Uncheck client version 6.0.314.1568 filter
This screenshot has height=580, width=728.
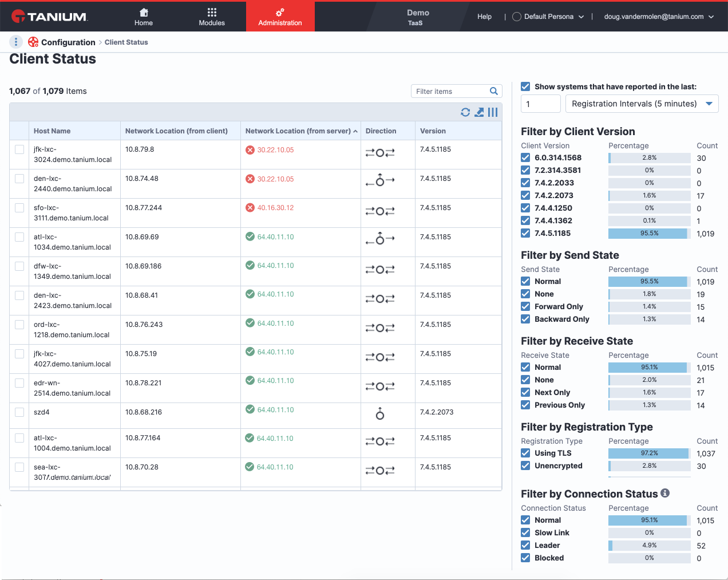pyautogui.click(x=525, y=157)
